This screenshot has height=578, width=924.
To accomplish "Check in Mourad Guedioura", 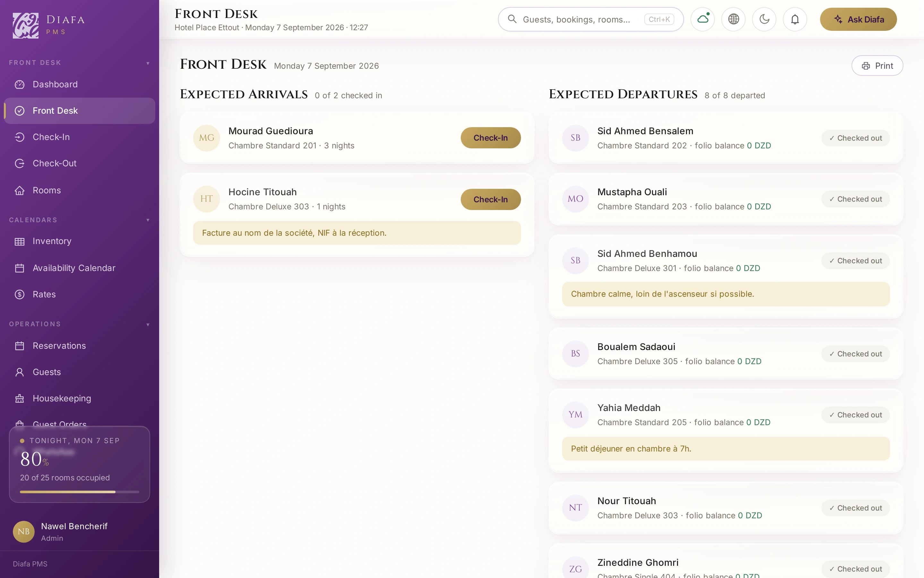I will click(491, 138).
